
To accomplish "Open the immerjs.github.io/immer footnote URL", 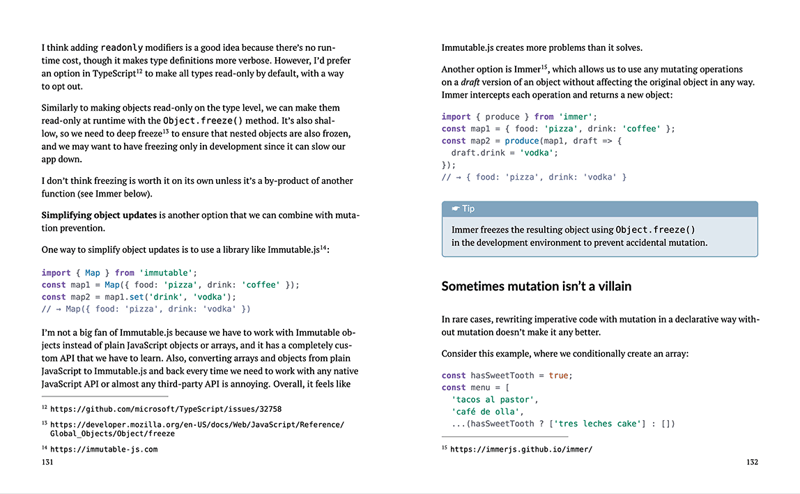I will (521, 449).
